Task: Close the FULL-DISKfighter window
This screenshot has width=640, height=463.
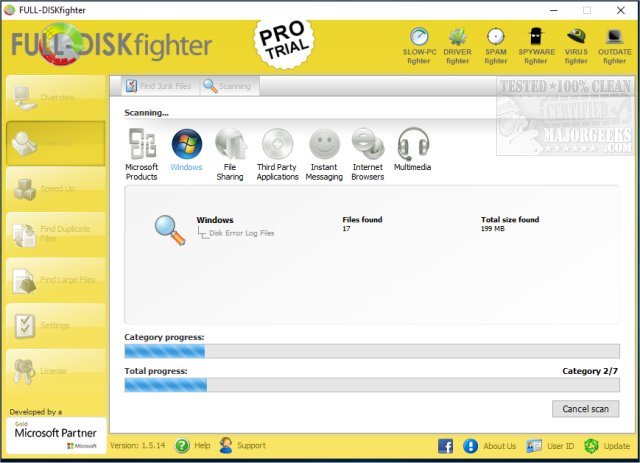Action: coord(620,10)
